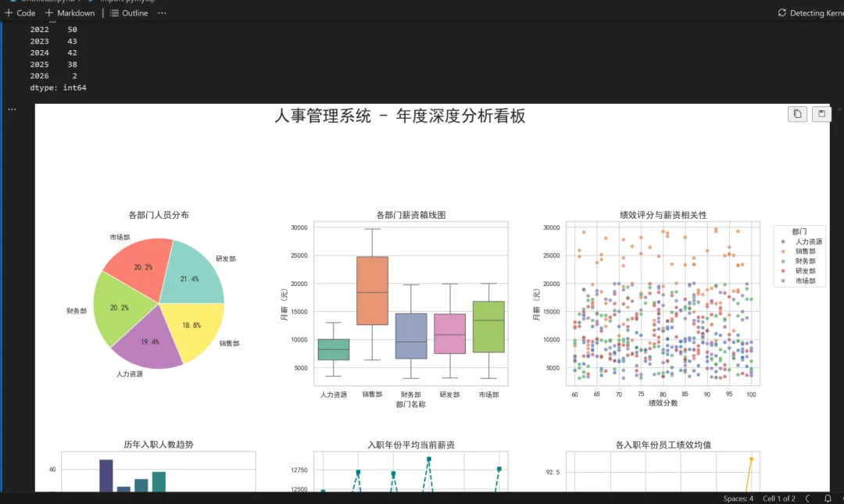Screen dimensions: 844x504
Task: Click the 研发部 entry in scatter legend
Action: click(x=799, y=271)
